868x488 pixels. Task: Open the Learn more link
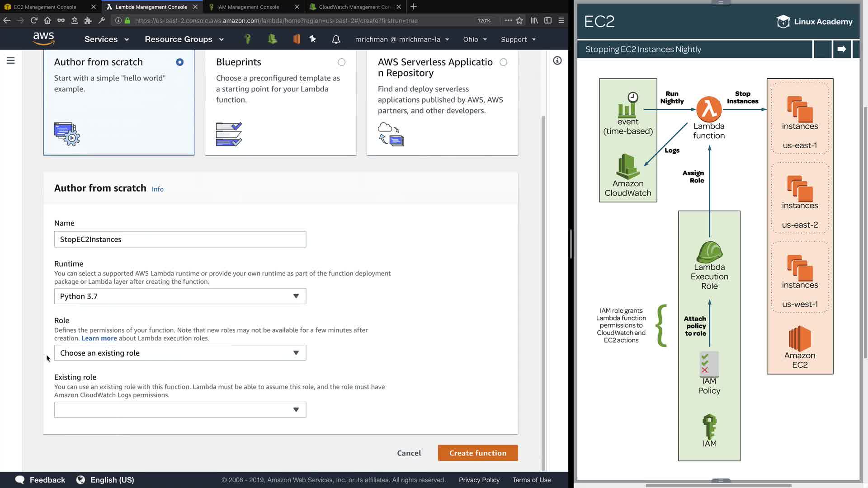(x=99, y=338)
